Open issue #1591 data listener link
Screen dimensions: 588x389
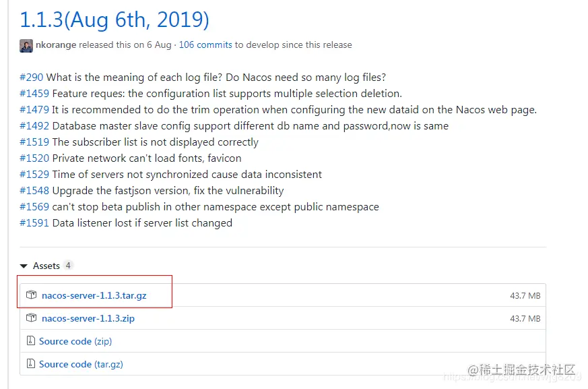click(x=34, y=223)
